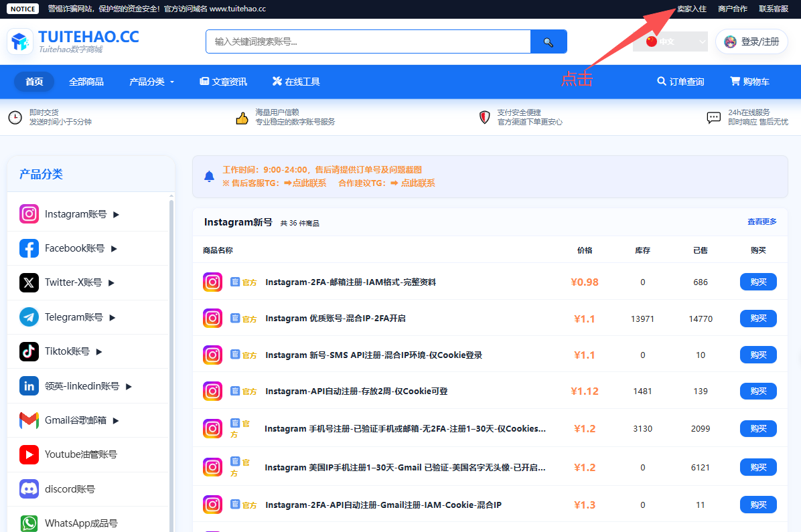Expand the 产品分类 nav dropdown
The height and width of the screenshot is (532, 801).
coord(152,82)
